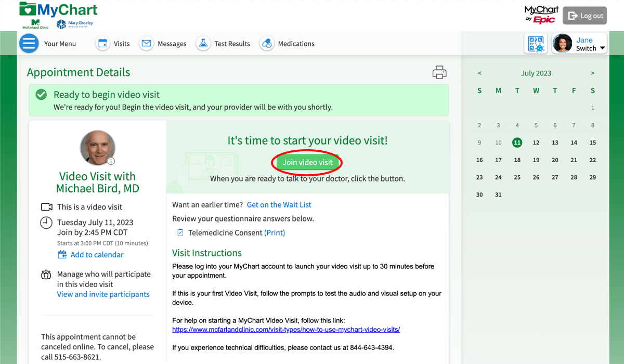Click the Print link for Telemedicine Consent
Image resolution: width=624 pixels, height=364 pixels.
point(275,233)
